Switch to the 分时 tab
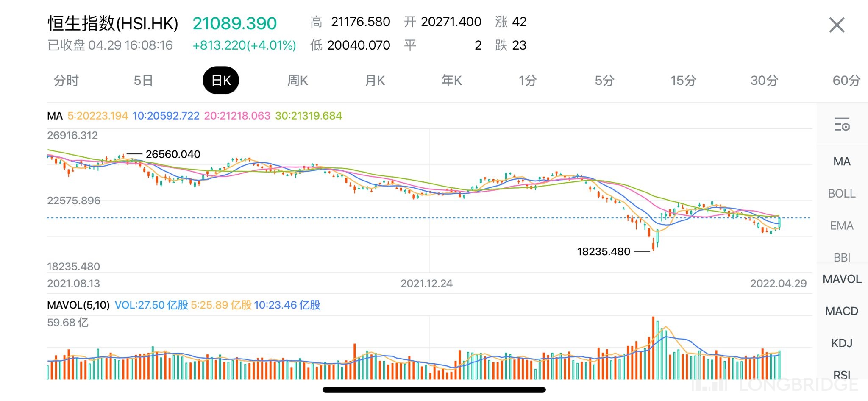 pyautogui.click(x=66, y=81)
